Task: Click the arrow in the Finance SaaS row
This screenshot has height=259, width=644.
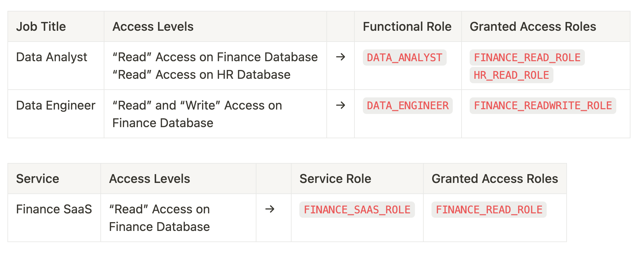Action: click(x=270, y=209)
